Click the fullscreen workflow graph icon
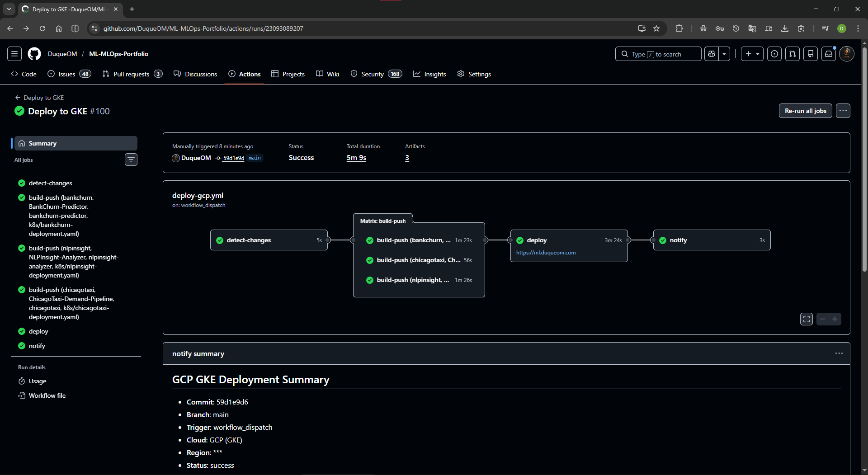868x475 pixels. [x=806, y=319]
